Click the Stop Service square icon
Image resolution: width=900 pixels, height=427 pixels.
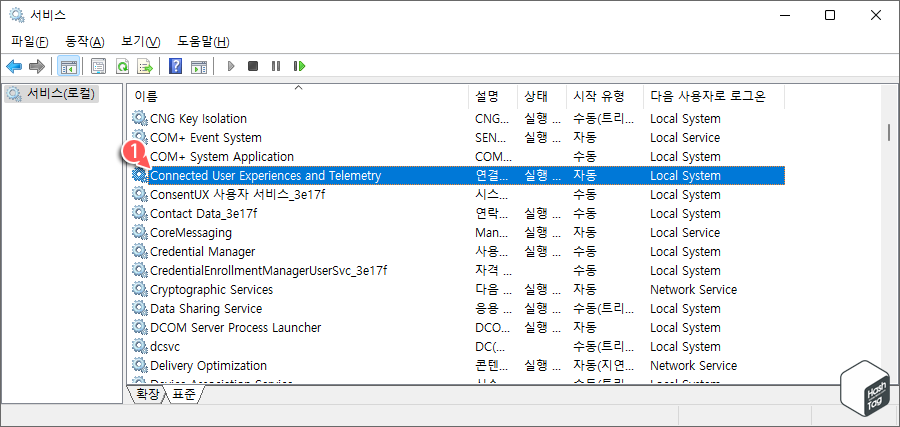tap(253, 67)
